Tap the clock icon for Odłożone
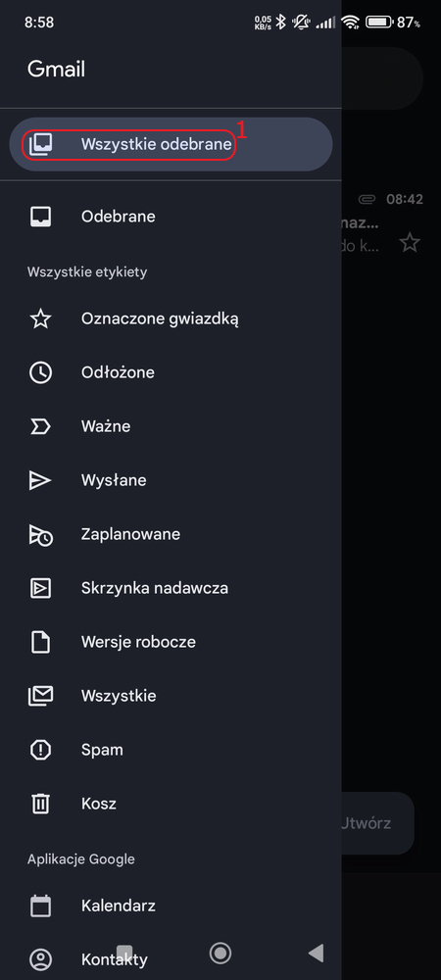Image resolution: width=441 pixels, height=980 pixels. coord(40,373)
